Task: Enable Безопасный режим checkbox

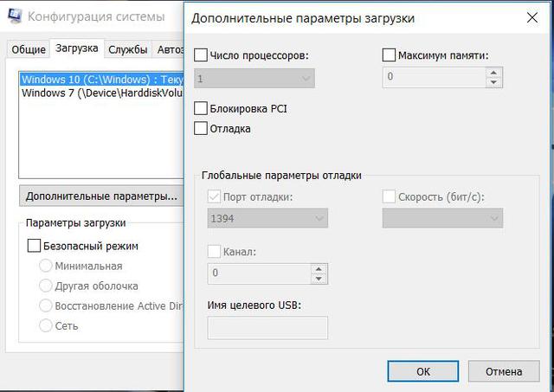Action: click(34, 246)
